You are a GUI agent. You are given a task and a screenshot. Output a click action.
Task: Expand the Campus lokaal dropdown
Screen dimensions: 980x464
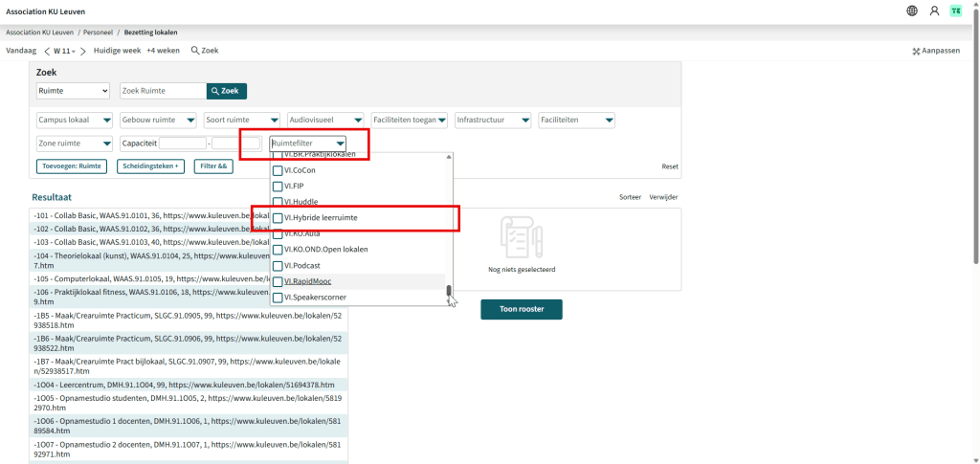click(75, 120)
